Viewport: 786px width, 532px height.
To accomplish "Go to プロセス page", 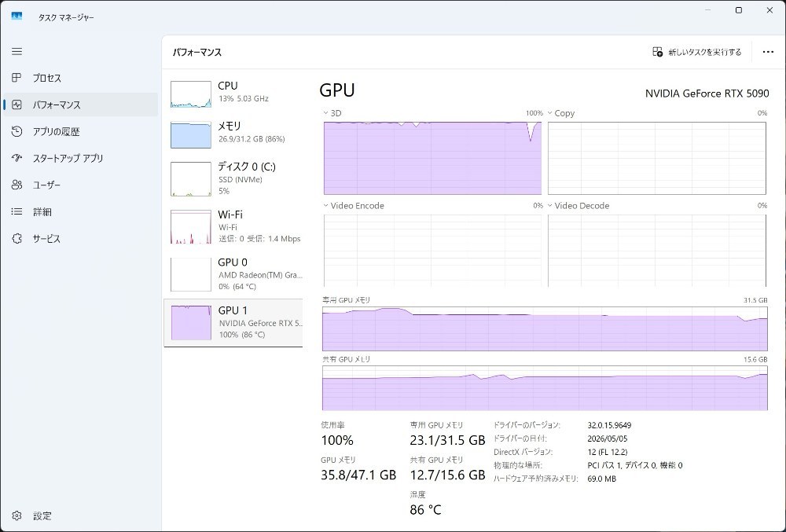I will pos(80,78).
